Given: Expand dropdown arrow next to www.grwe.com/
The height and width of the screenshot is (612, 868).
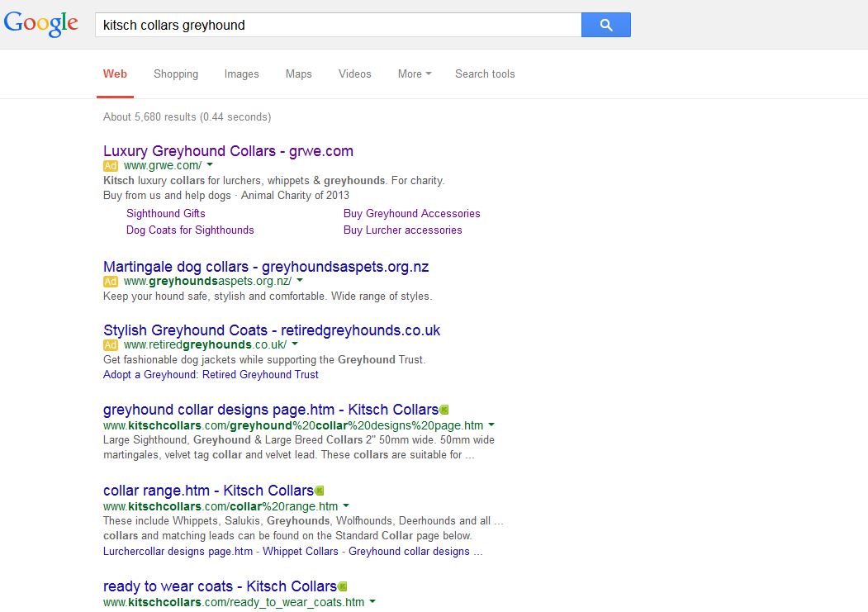Looking at the screenshot, I should [210, 165].
